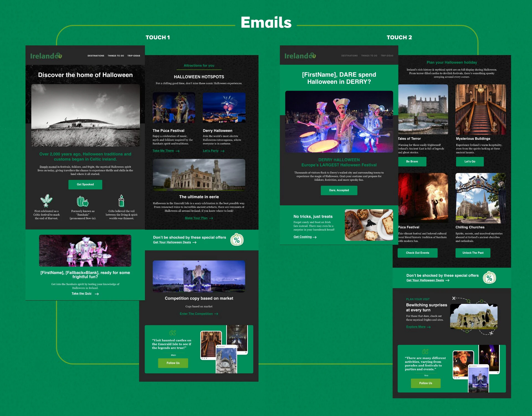Click the percent pumpkin icon in Touch 1 offers banner
This screenshot has height=416, width=532.
(x=237, y=240)
